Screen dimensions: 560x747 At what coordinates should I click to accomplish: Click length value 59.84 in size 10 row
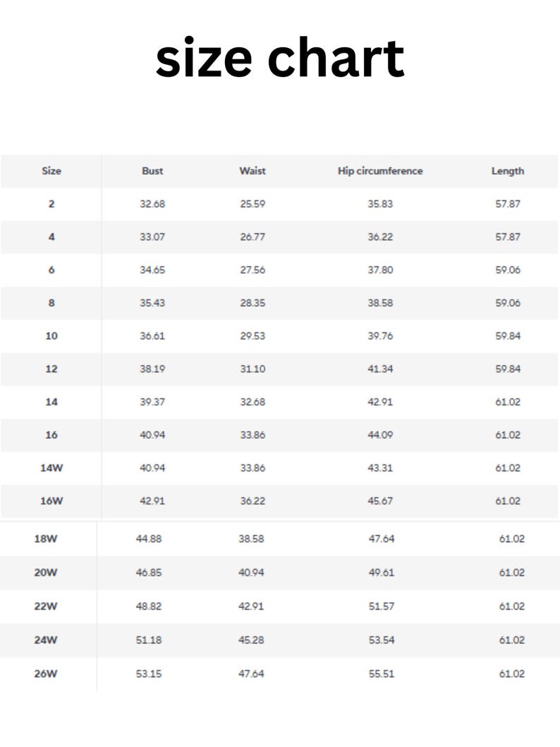(x=508, y=336)
